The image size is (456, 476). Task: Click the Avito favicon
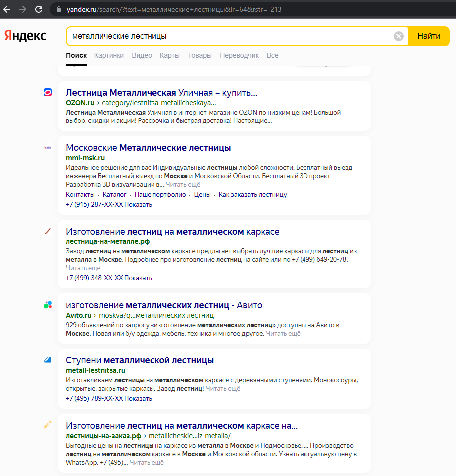[48, 305]
